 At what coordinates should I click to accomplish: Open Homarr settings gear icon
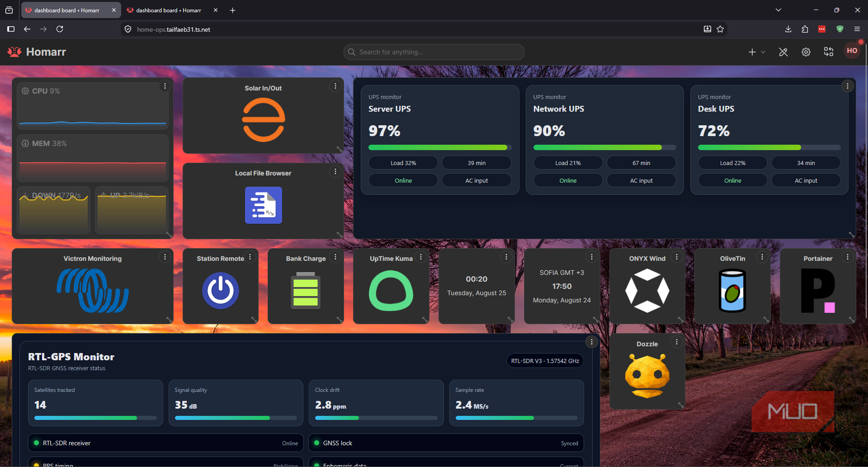[x=806, y=52]
